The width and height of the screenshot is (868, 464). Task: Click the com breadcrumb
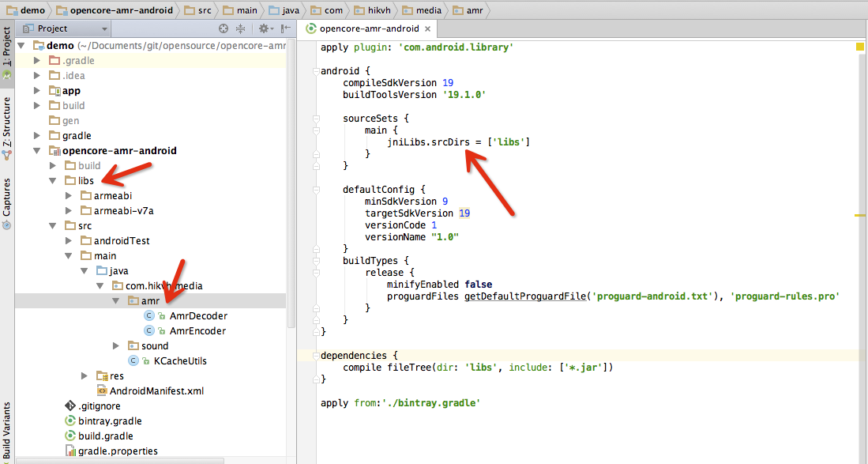[327, 10]
